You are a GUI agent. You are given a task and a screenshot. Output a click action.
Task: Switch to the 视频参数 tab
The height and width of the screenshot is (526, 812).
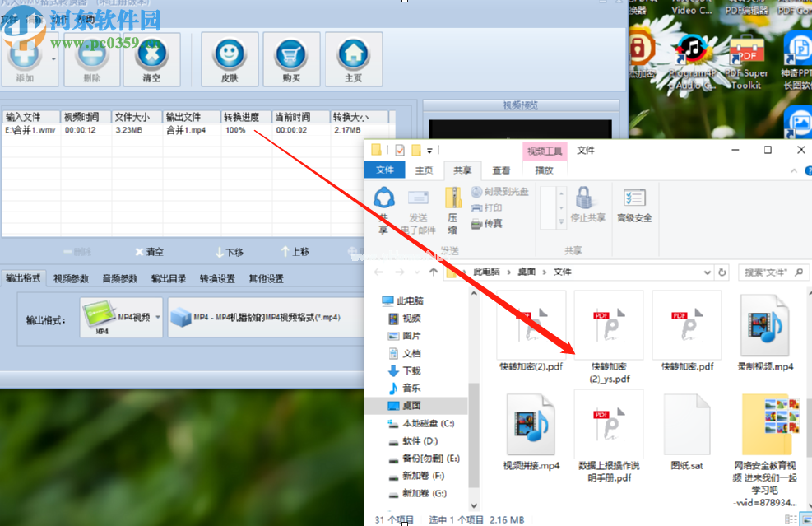[72, 278]
